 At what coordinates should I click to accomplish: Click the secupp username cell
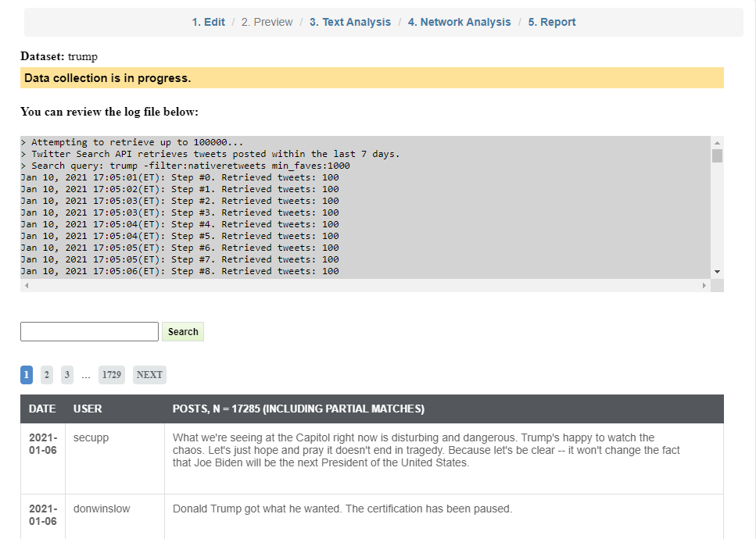point(91,437)
